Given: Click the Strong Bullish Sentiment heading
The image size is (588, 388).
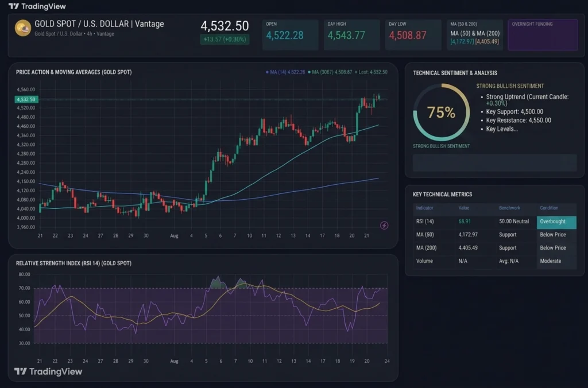Looking at the screenshot, I should pyautogui.click(x=510, y=86).
